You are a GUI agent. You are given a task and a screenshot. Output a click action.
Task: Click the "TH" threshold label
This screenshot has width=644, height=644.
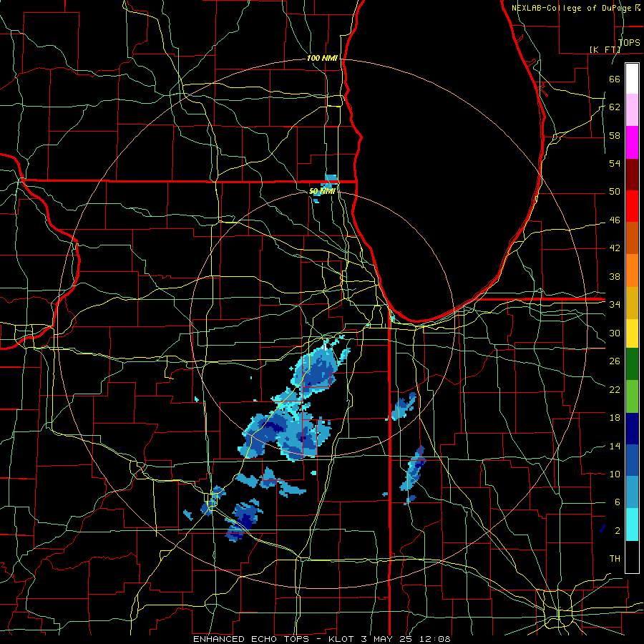coord(615,558)
